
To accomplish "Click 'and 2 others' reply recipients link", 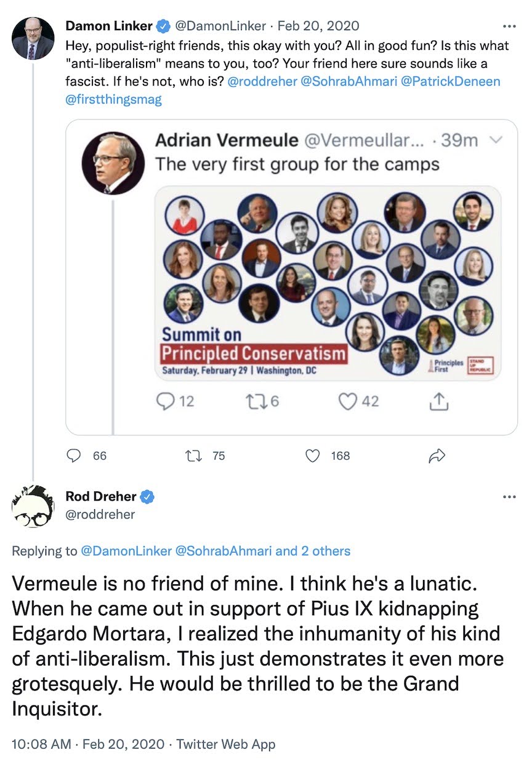I will click(x=312, y=550).
